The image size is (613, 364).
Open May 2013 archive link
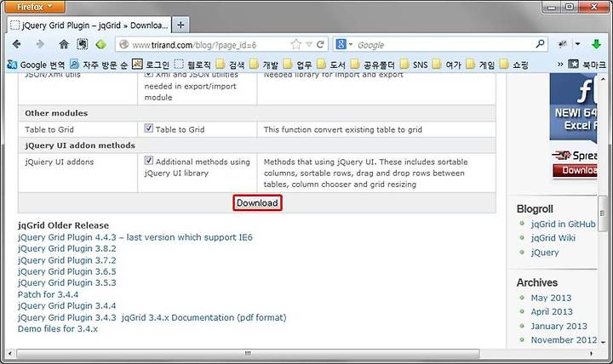(x=551, y=298)
